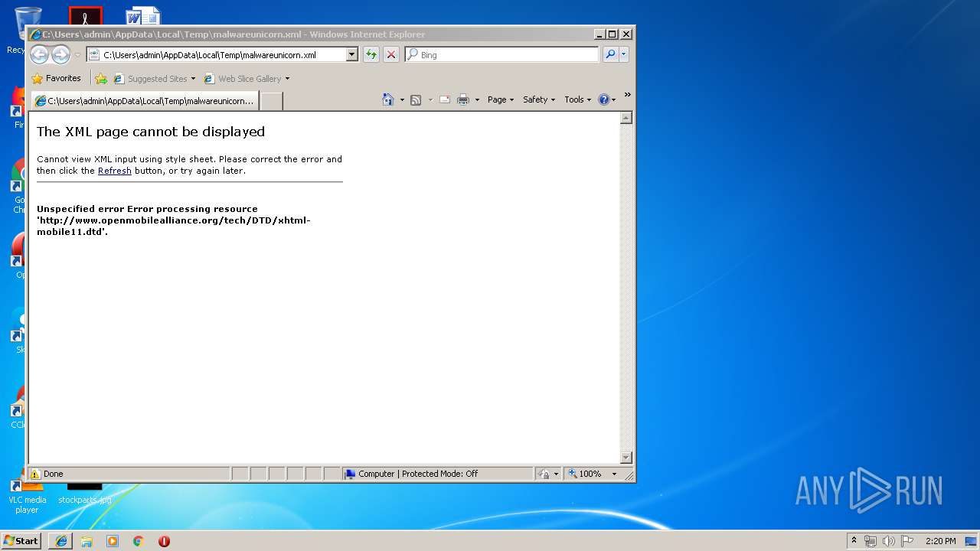
Task: Expand the address bar history dropdown
Action: point(351,54)
